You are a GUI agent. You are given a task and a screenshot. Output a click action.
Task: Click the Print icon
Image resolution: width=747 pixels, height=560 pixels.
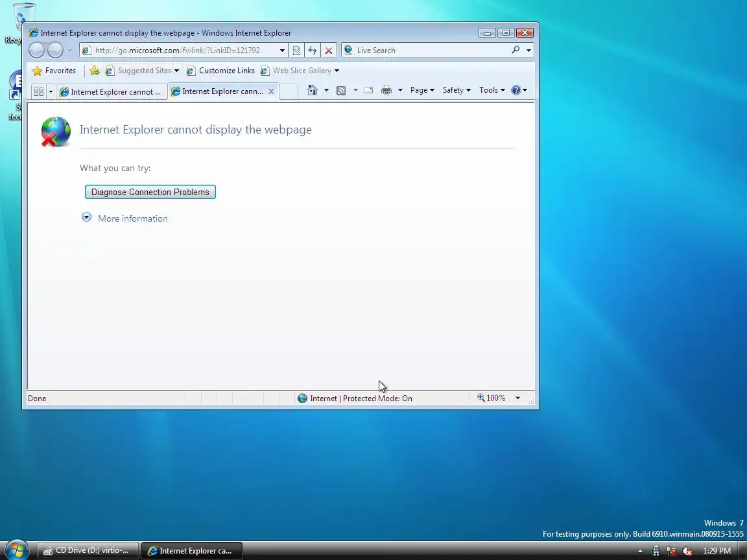click(x=386, y=90)
